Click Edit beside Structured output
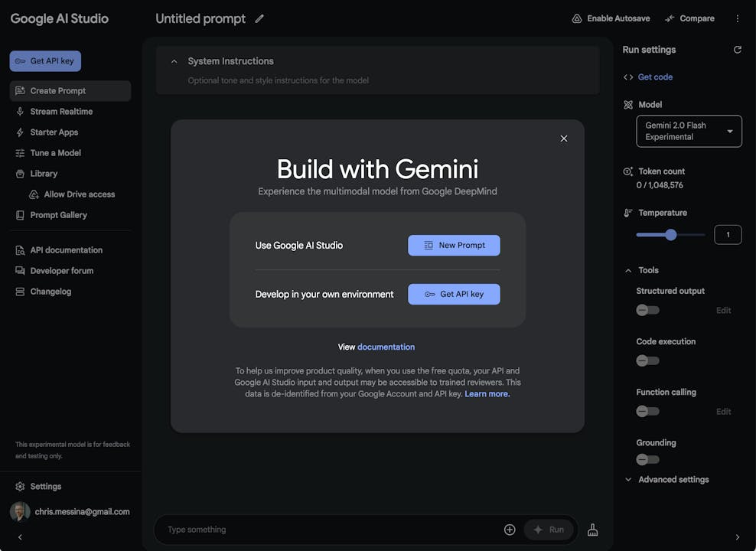The image size is (756, 551). [x=723, y=311]
